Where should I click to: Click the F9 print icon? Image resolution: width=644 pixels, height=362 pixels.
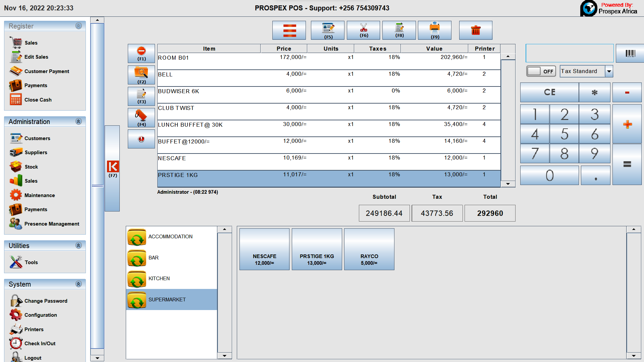coord(434,30)
